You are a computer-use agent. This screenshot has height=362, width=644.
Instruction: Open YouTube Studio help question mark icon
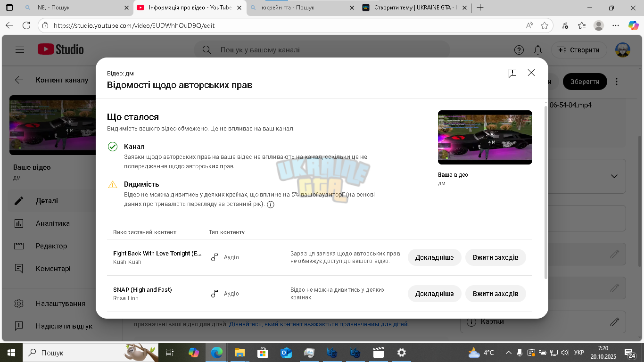(519, 50)
